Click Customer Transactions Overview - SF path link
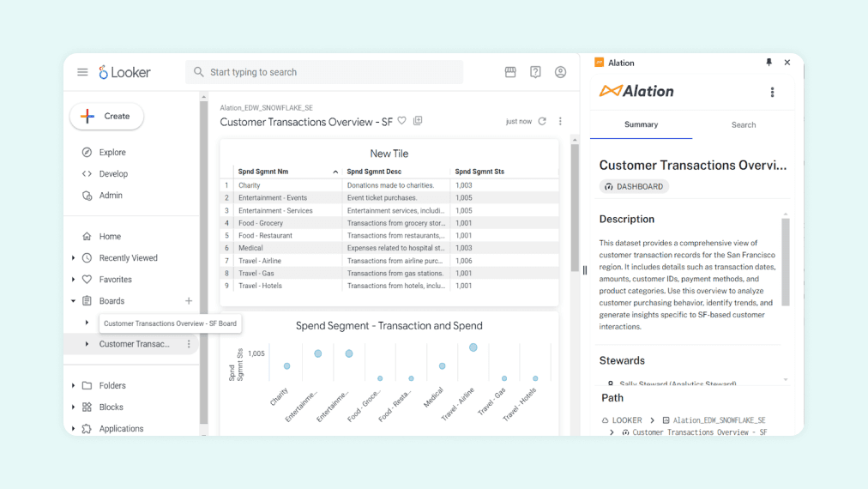Image resolution: width=868 pixels, height=489 pixels. [x=700, y=432]
